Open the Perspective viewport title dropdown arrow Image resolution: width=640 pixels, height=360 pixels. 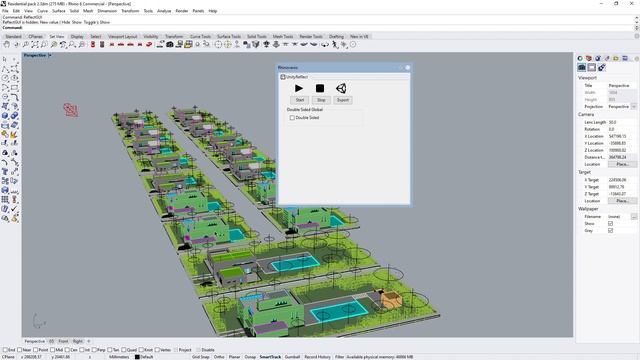(x=50, y=55)
